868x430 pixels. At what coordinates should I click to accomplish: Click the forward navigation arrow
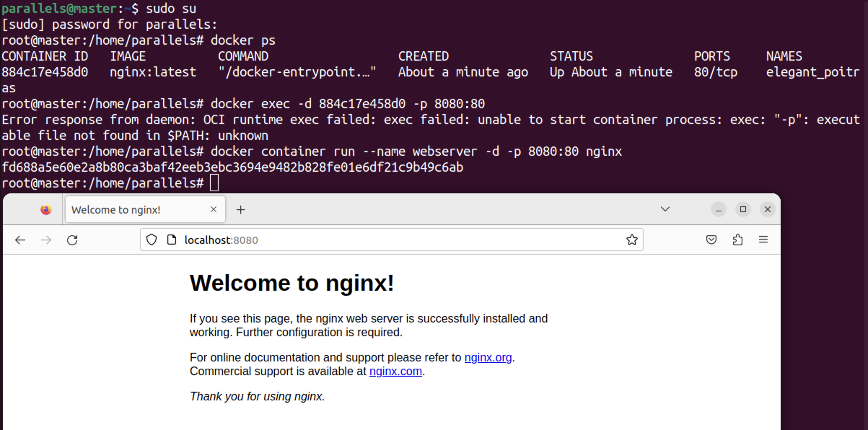pos(46,240)
